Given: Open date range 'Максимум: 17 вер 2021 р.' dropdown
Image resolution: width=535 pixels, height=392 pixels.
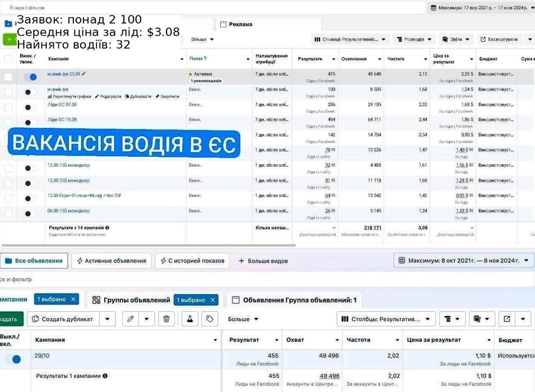Looking at the screenshot, I should pyautogui.click(x=481, y=7).
